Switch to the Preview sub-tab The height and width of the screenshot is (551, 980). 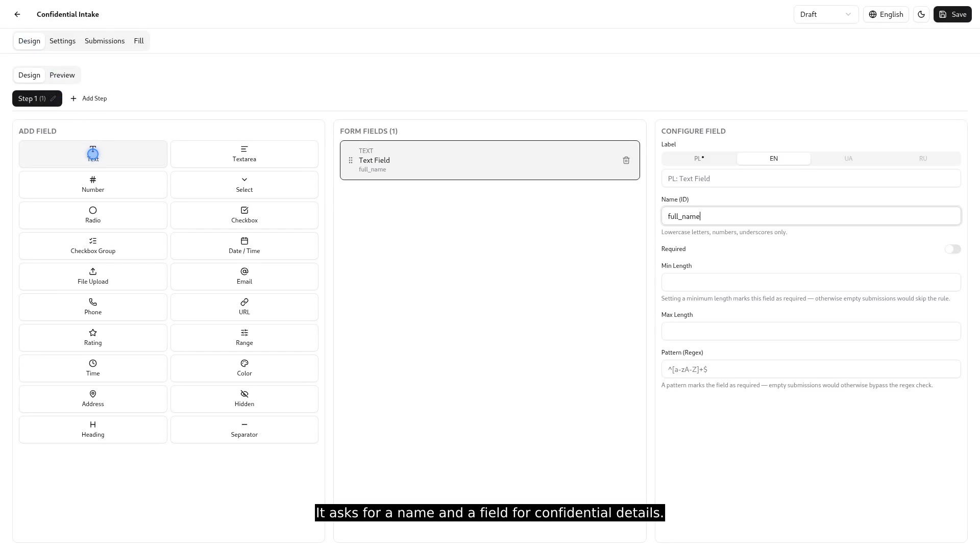tap(62, 75)
